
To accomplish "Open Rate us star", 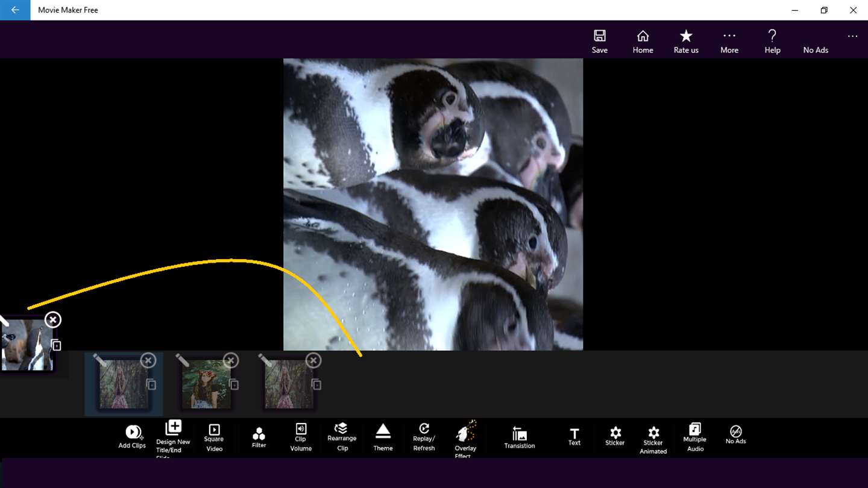I will 686,41.
